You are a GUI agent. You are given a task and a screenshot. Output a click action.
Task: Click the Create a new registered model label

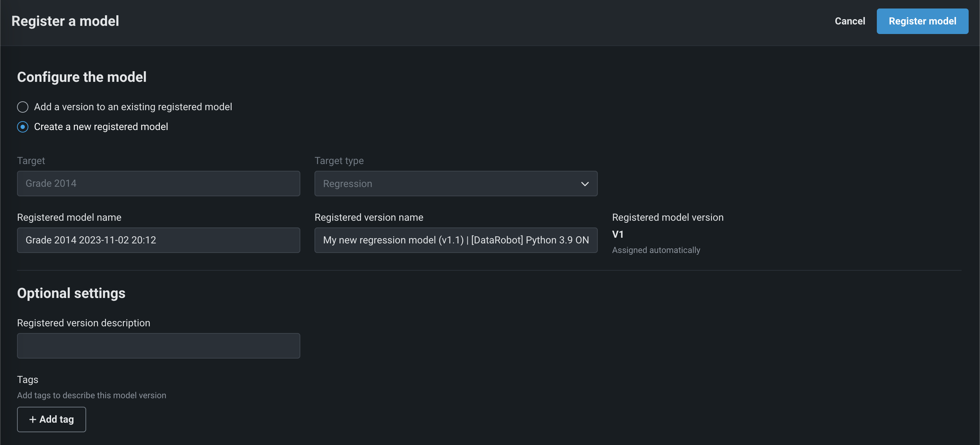[101, 127]
